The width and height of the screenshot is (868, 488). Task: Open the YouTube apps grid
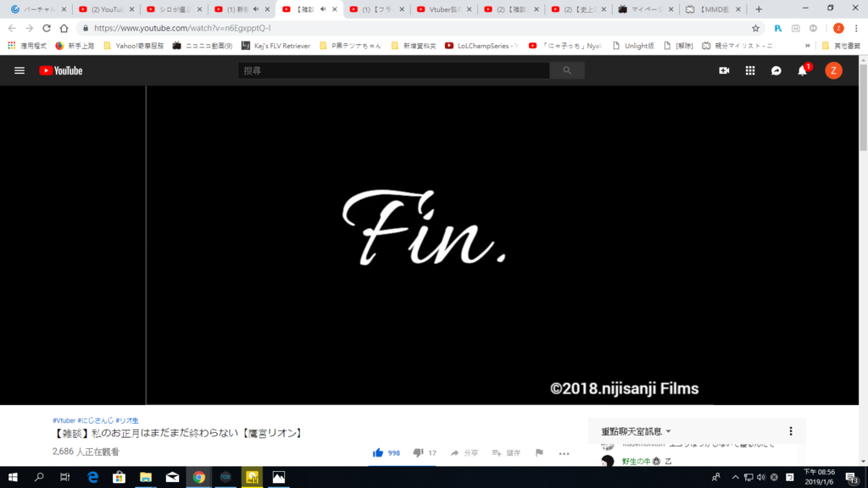point(750,70)
